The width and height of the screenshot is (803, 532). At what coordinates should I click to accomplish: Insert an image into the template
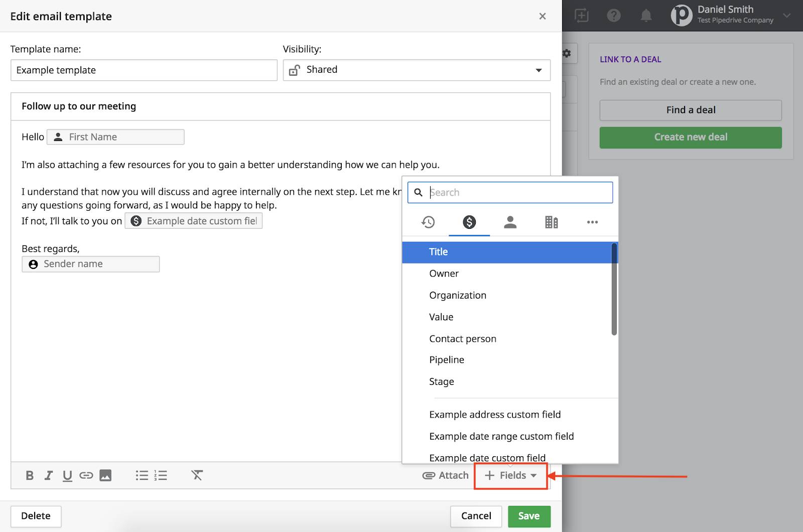(105, 475)
